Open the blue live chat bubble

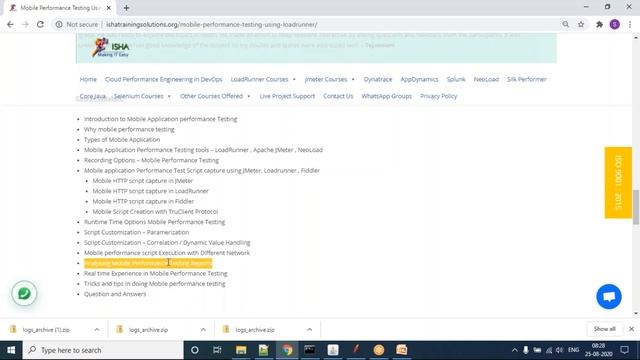click(x=609, y=296)
